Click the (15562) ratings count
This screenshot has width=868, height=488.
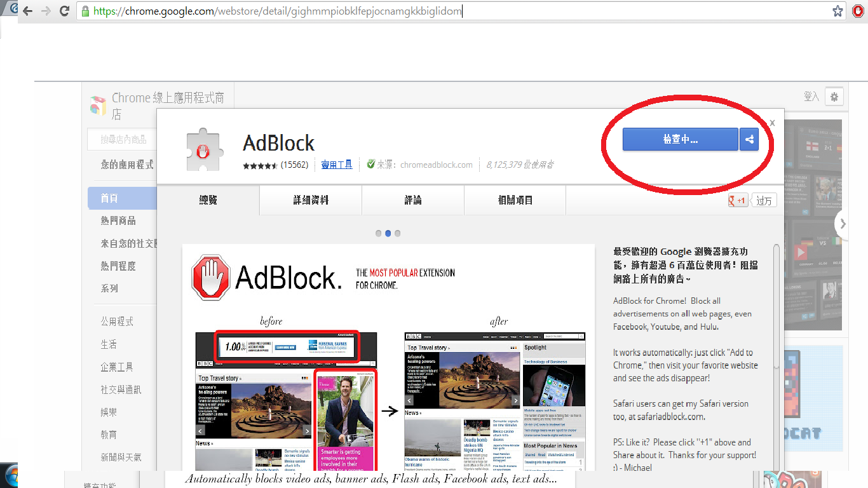click(295, 165)
